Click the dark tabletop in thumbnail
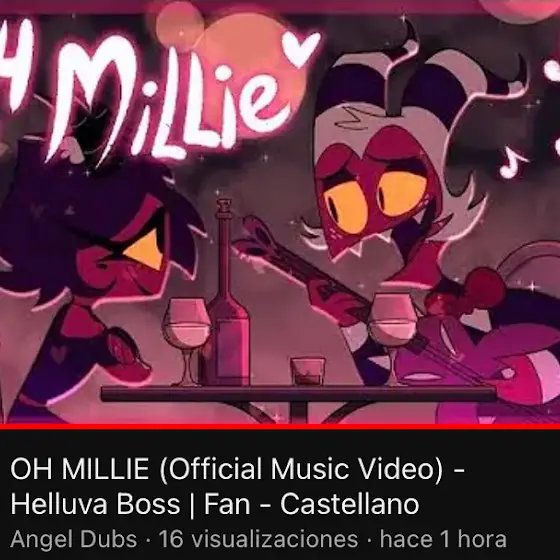 point(298,394)
